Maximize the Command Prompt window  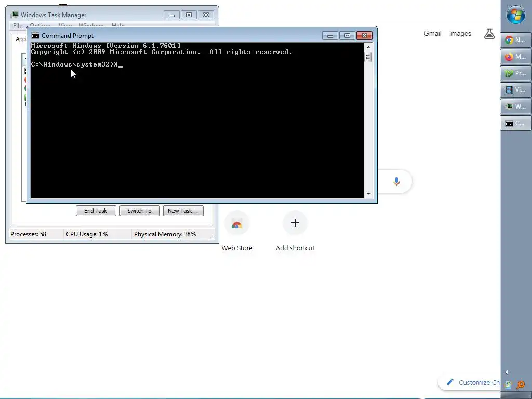click(x=347, y=36)
